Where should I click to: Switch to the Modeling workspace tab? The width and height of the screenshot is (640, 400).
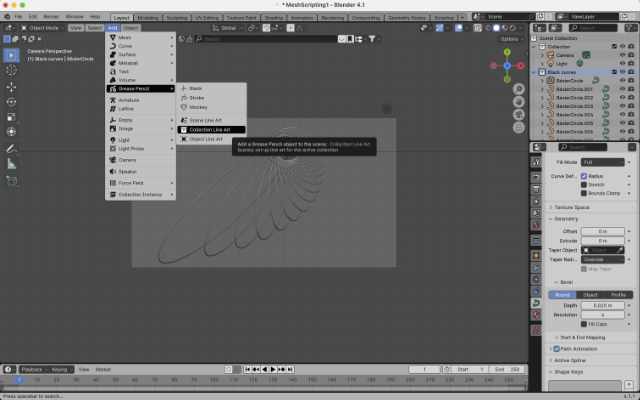147,18
